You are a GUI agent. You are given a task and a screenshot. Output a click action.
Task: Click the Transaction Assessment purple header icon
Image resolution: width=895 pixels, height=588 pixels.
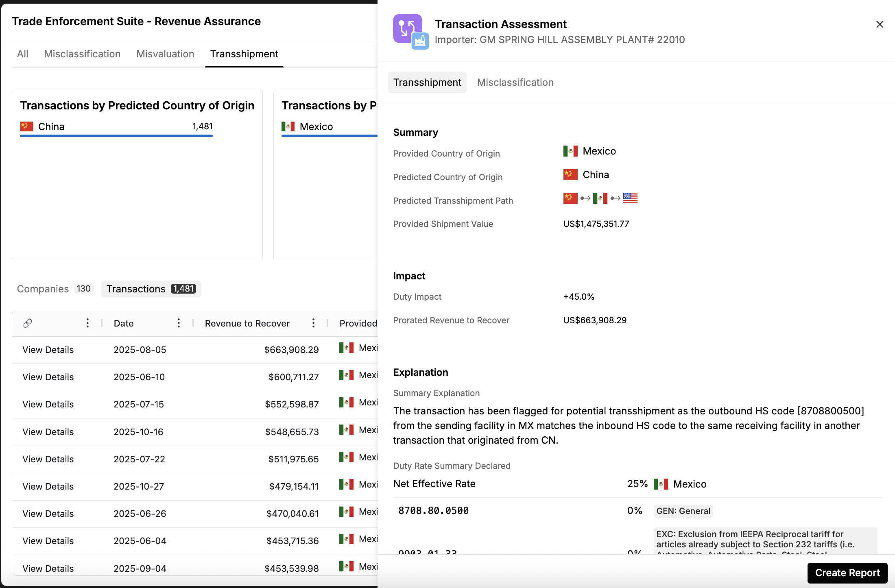(408, 28)
